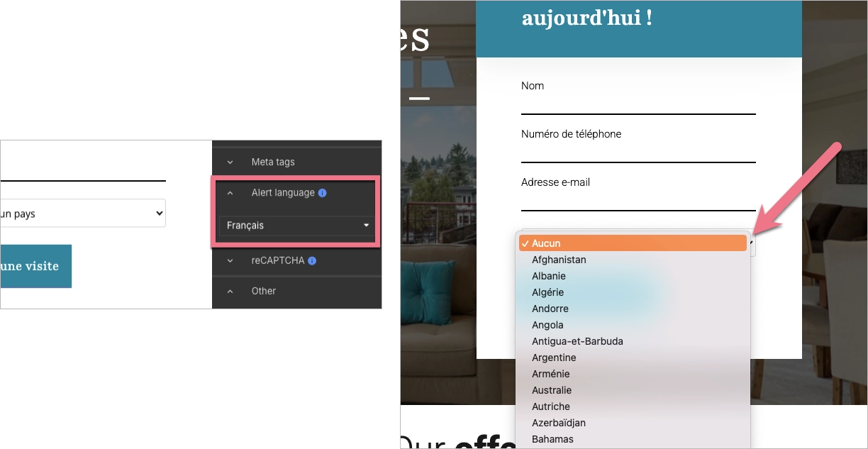This screenshot has height=449, width=868.
Task: Click the info icon beside Alert language
Action: coord(323,193)
